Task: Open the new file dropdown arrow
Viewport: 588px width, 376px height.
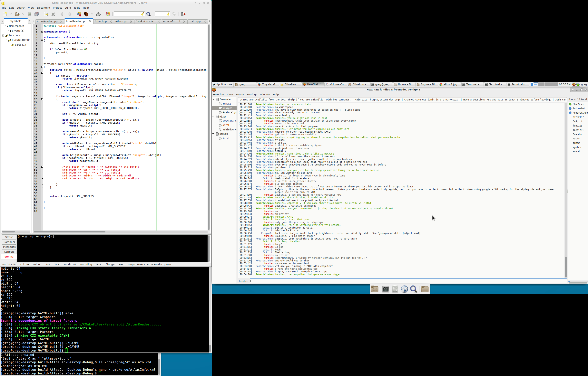Action: click(11, 14)
